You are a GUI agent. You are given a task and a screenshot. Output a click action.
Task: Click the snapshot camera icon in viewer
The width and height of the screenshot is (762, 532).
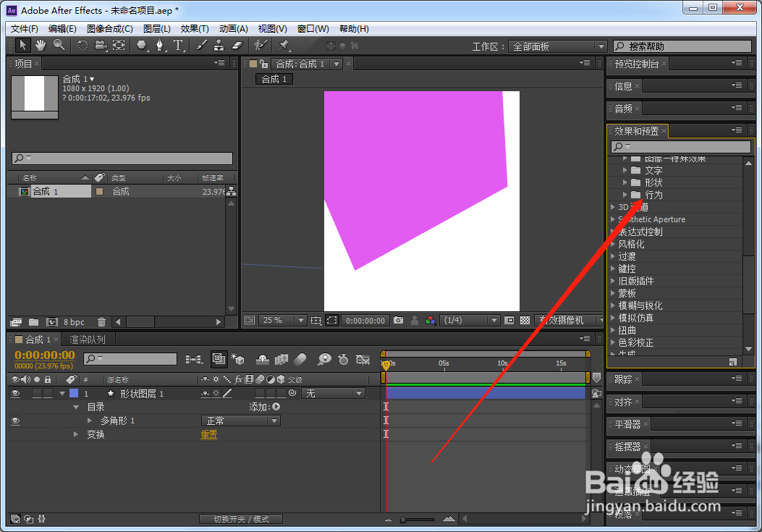tap(399, 321)
